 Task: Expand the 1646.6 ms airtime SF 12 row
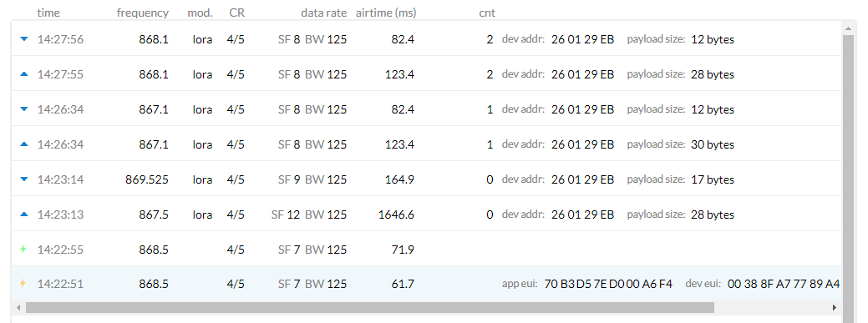tap(426, 214)
